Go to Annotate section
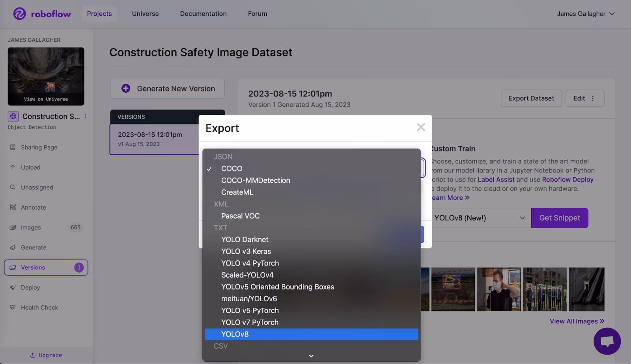Image resolution: width=631 pixels, height=364 pixels. coord(34,208)
